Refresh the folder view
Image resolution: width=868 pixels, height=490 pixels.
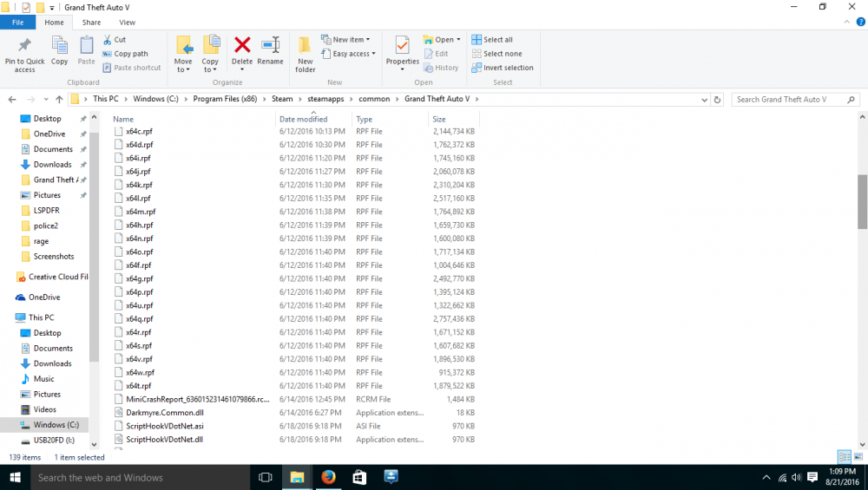[x=717, y=100]
